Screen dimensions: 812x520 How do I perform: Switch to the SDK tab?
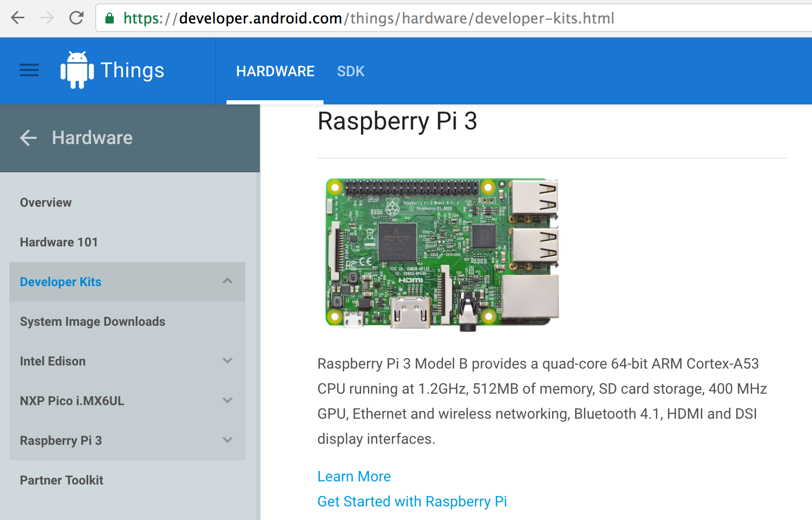pos(351,72)
